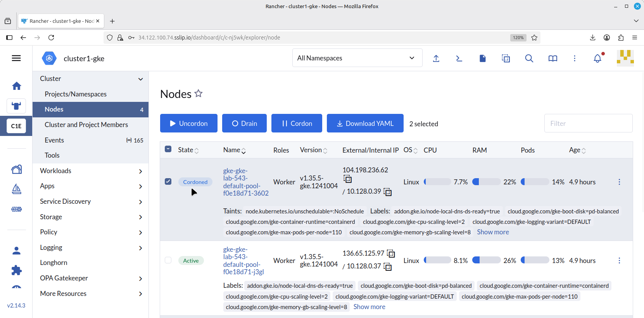This screenshot has width=644, height=318.
Task: Click the Uncordon button
Action: [189, 123]
